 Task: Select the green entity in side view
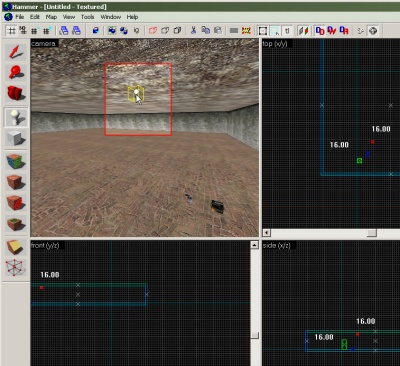coord(344,344)
